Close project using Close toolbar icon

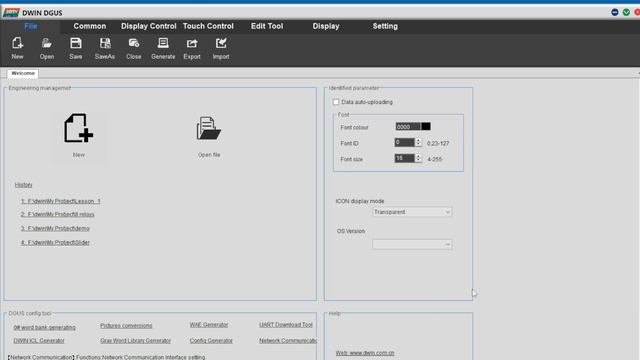pos(134,48)
